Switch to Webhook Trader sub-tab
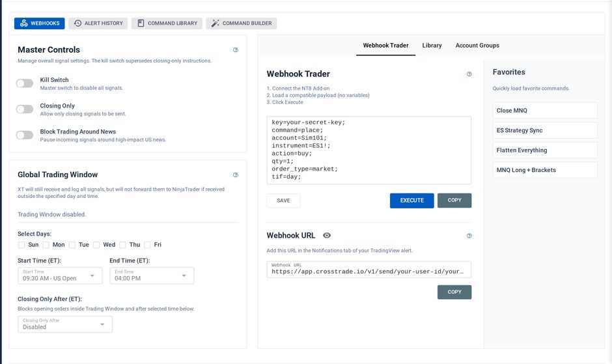The image size is (612, 364). click(385, 46)
